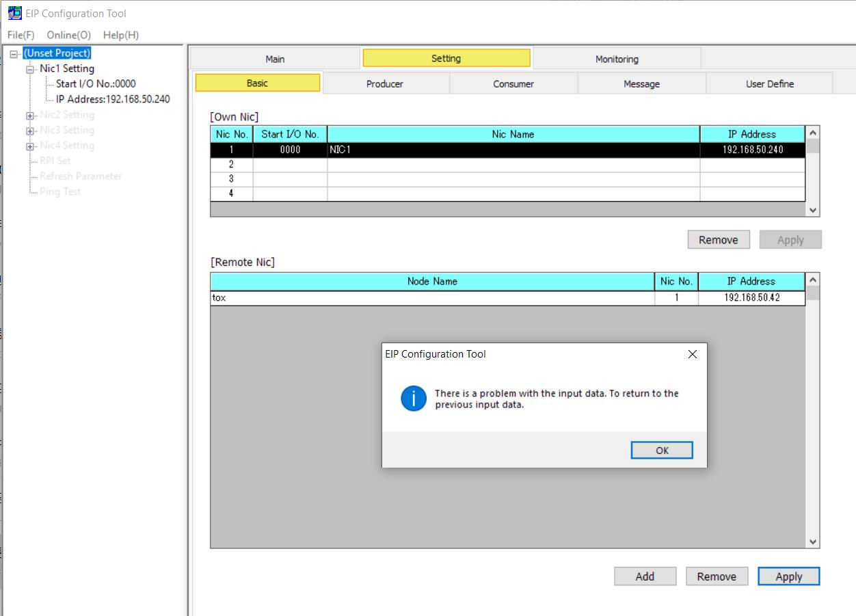This screenshot has width=856, height=616.
Task: Switch to the Producer sub-tab
Action: 385,83
